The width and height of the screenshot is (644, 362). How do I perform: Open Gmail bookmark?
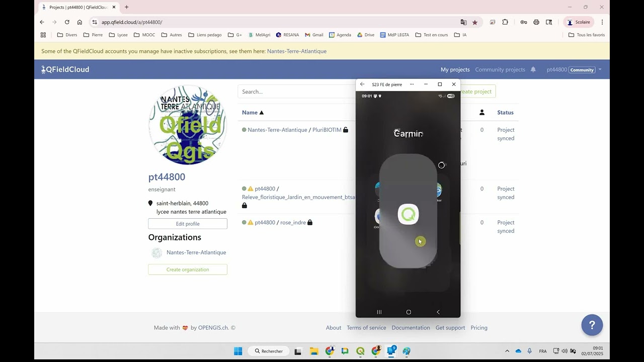click(x=314, y=35)
